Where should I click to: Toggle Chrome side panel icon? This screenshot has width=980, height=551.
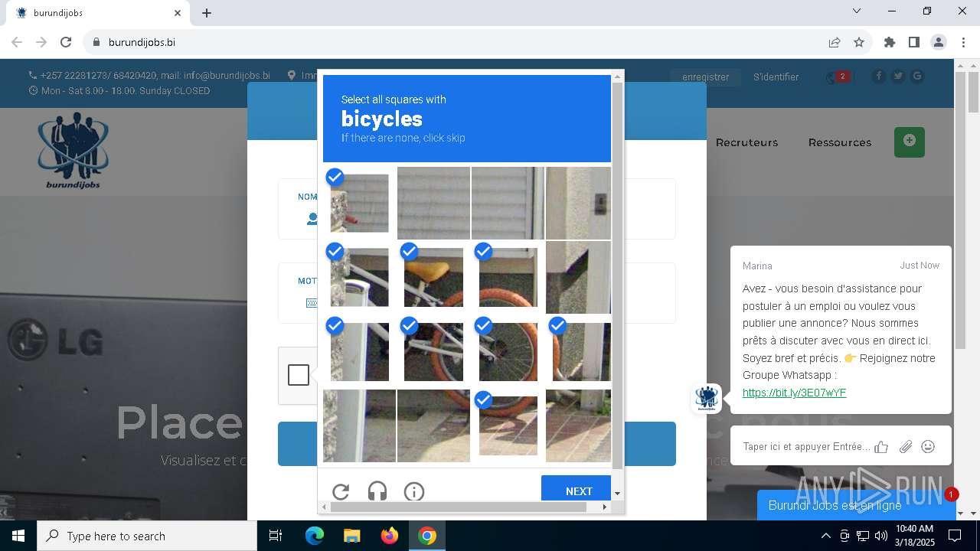tap(914, 42)
